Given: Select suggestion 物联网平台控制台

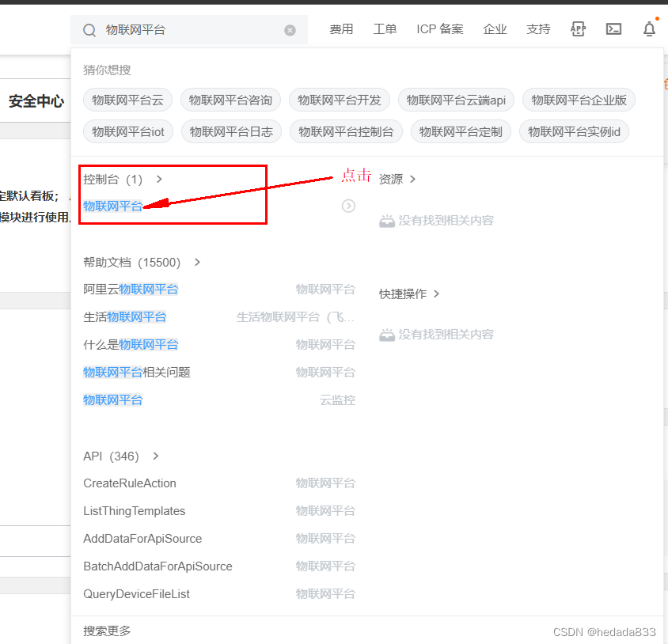Looking at the screenshot, I should tap(346, 132).
